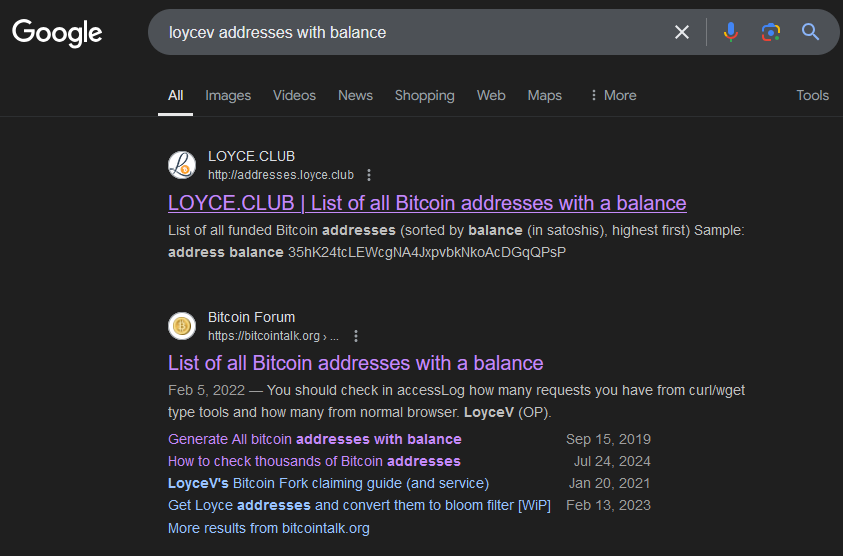
Task: Open 'How to check thousands of Bitcoin addresses'
Action: [x=314, y=461]
